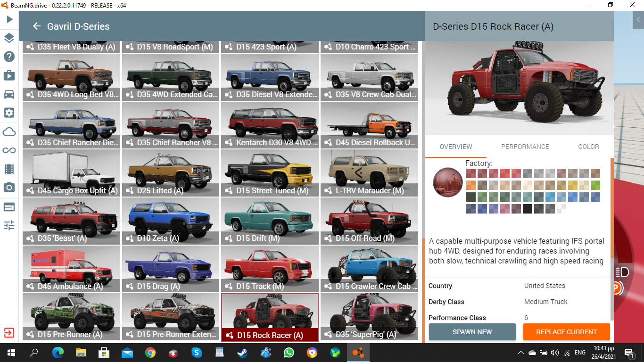Open the sliders Options sidebar icon
Screen dimensions: 644x362
click(9, 225)
